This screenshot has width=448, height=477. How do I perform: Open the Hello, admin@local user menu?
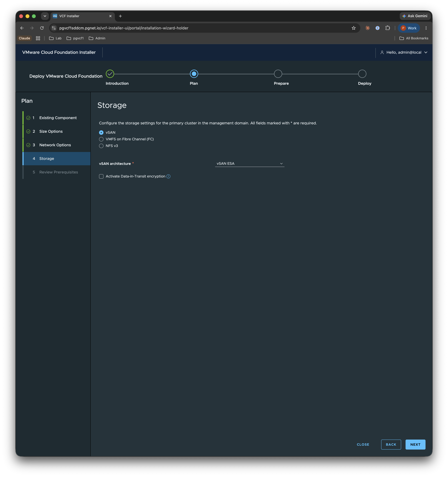(404, 52)
